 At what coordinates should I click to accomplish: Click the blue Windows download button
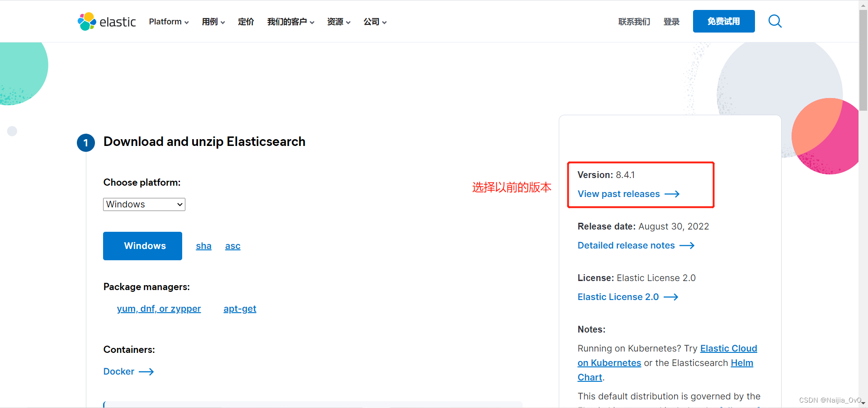(142, 246)
